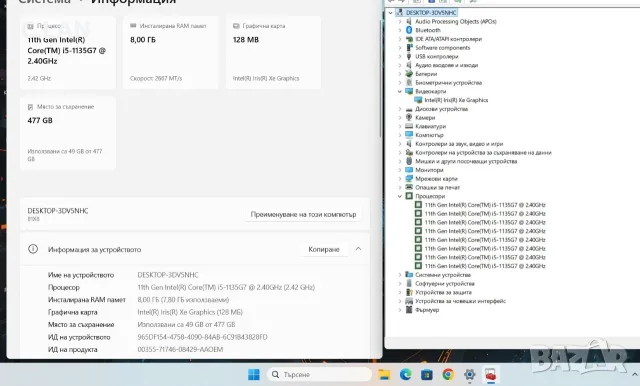Select Контролери на устройства за съхраняване на данни

tap(483, 153)
